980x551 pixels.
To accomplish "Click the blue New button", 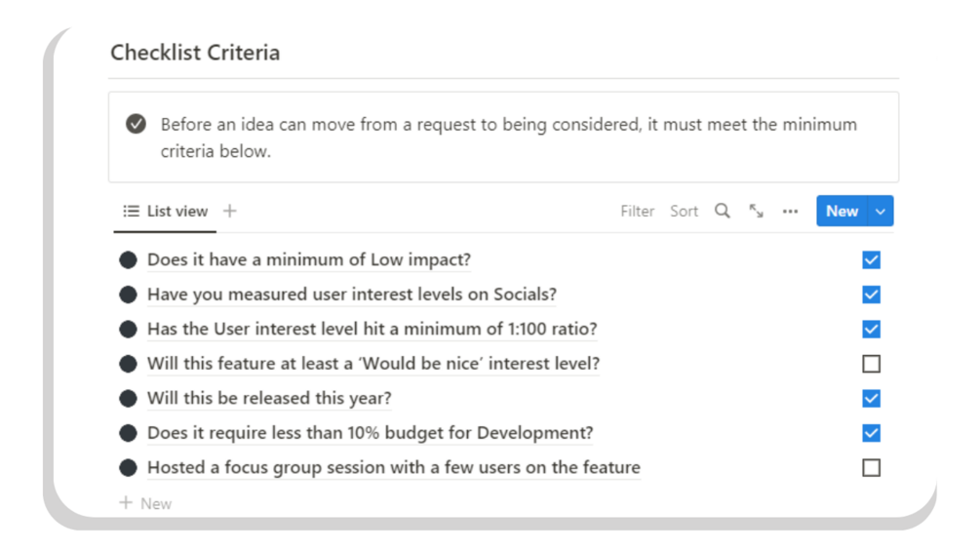I will click(842, 211).
